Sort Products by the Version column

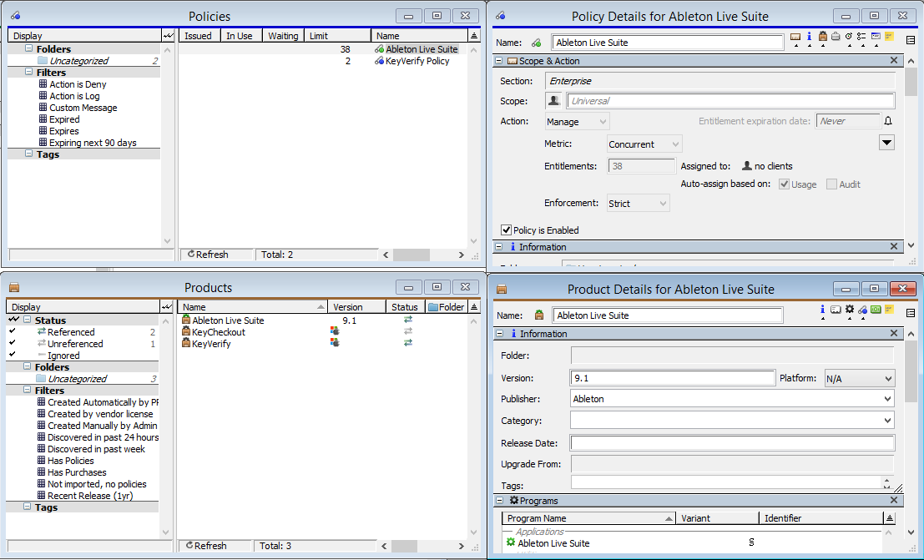pyautogui.click(x=356, y=306)
